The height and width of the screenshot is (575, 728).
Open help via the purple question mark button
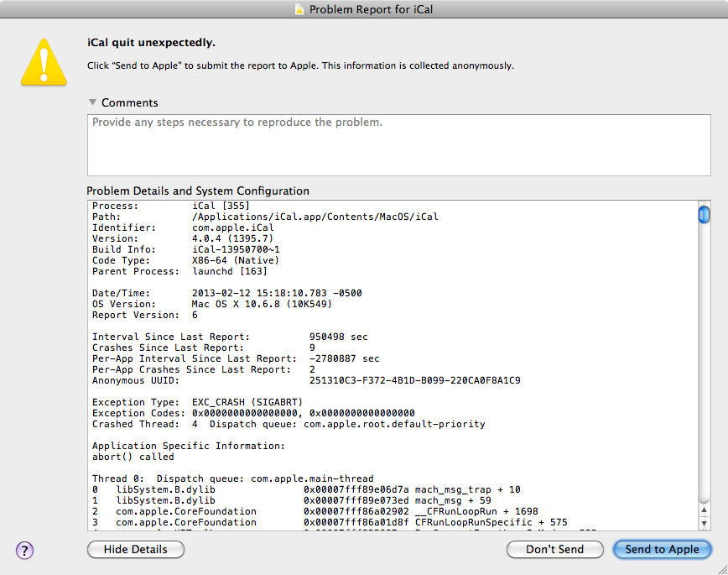tap(23, 550)
